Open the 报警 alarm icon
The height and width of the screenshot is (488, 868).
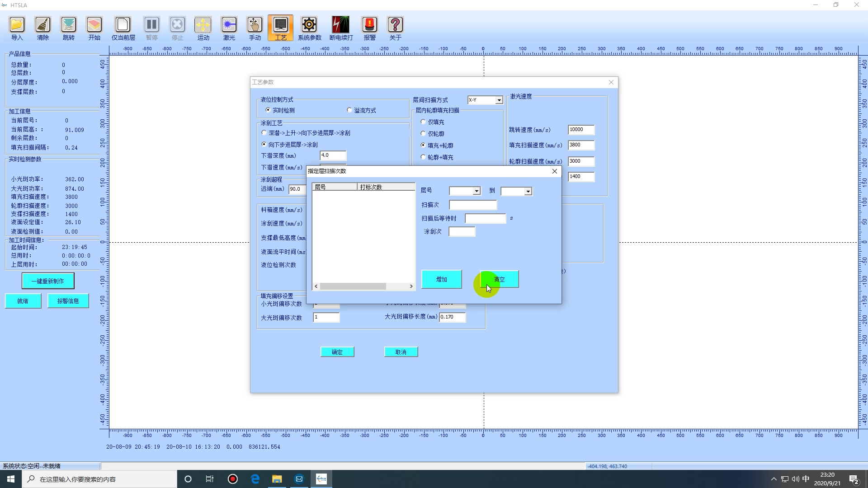pos(369,28)
